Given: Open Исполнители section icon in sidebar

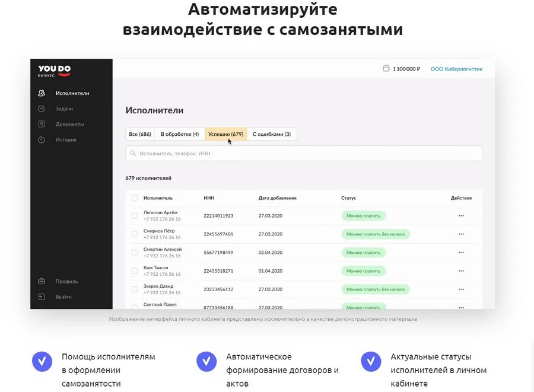Looking at the screenshot, I should [42, 93].
